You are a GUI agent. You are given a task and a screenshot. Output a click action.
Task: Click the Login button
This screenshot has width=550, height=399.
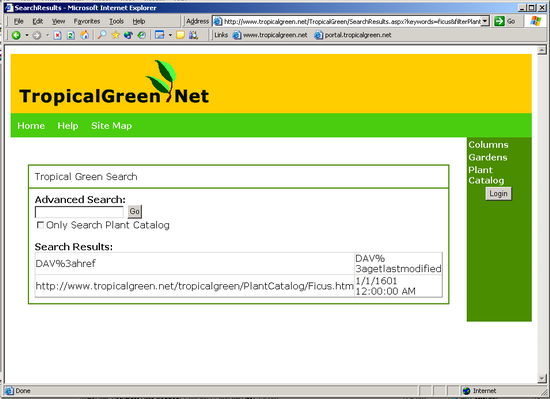click(x=498, y=194)
